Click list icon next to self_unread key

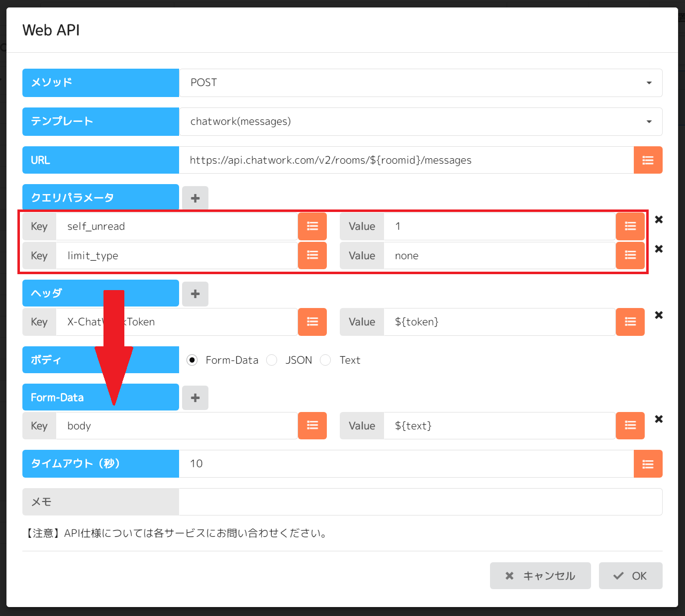point(312,226)
